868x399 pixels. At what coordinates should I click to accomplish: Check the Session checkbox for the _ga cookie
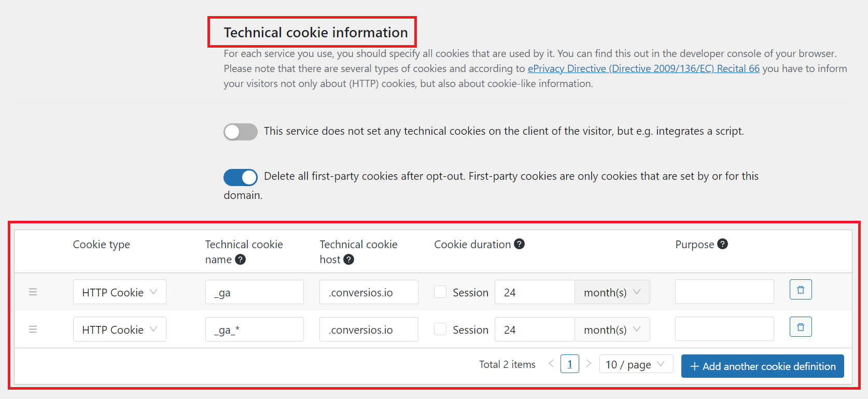(x=440, y=292)
